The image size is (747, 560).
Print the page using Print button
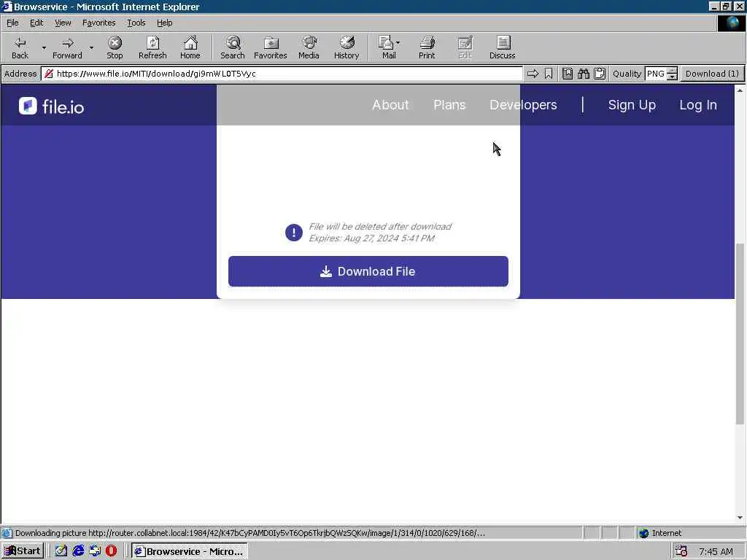(427, 47)
